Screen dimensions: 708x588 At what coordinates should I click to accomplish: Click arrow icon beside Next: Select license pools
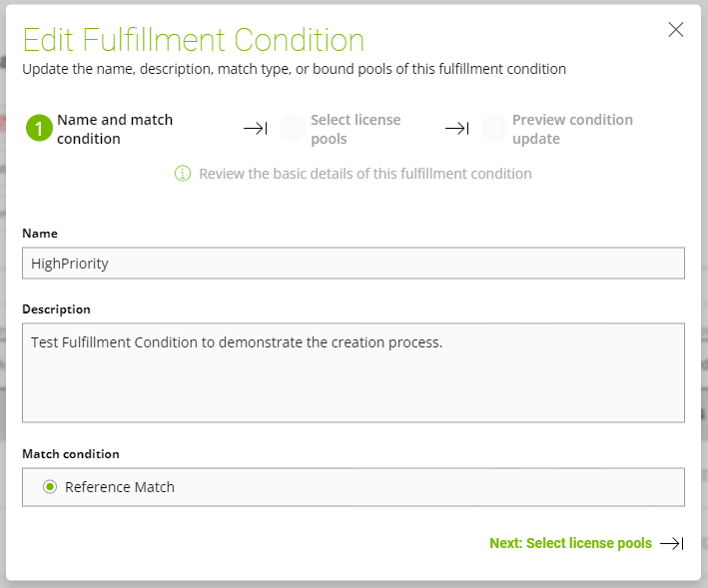coord(672,544)
